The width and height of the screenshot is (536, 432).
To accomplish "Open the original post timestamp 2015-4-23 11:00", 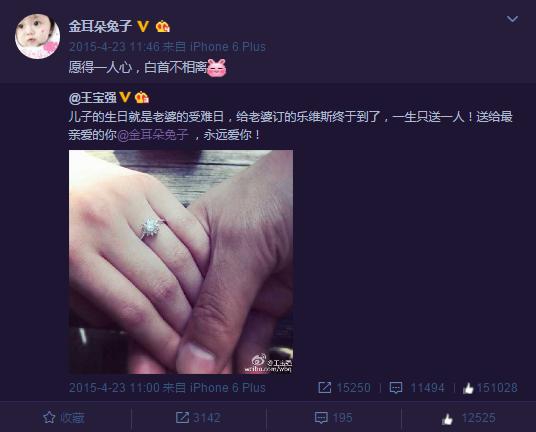I will [x=114, y=388].
